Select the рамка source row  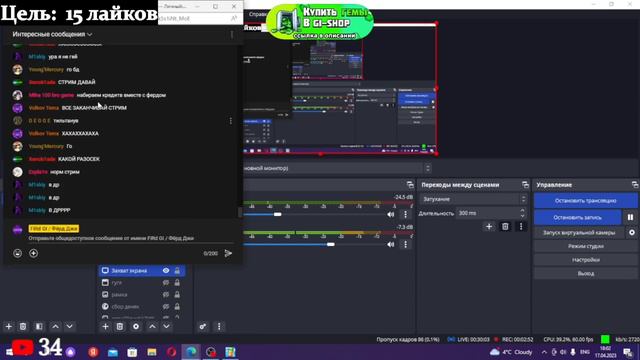point(142,294)
